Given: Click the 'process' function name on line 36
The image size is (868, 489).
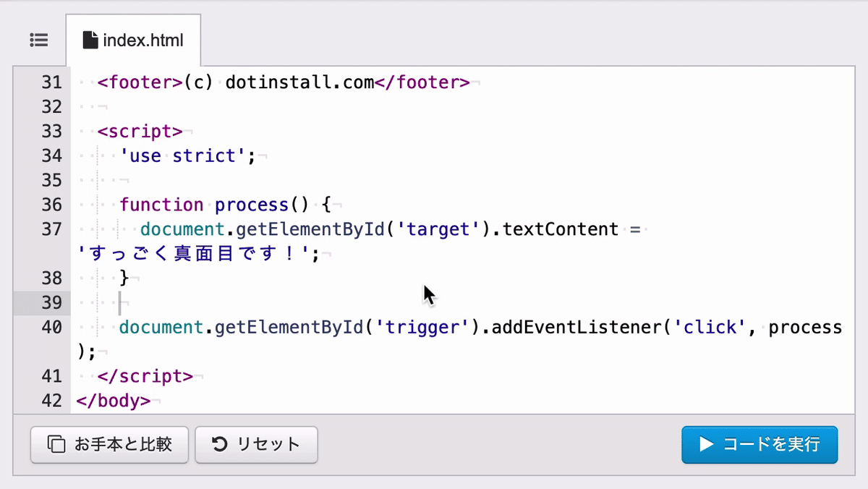Looking at the screenshot, I should point(251,205).
